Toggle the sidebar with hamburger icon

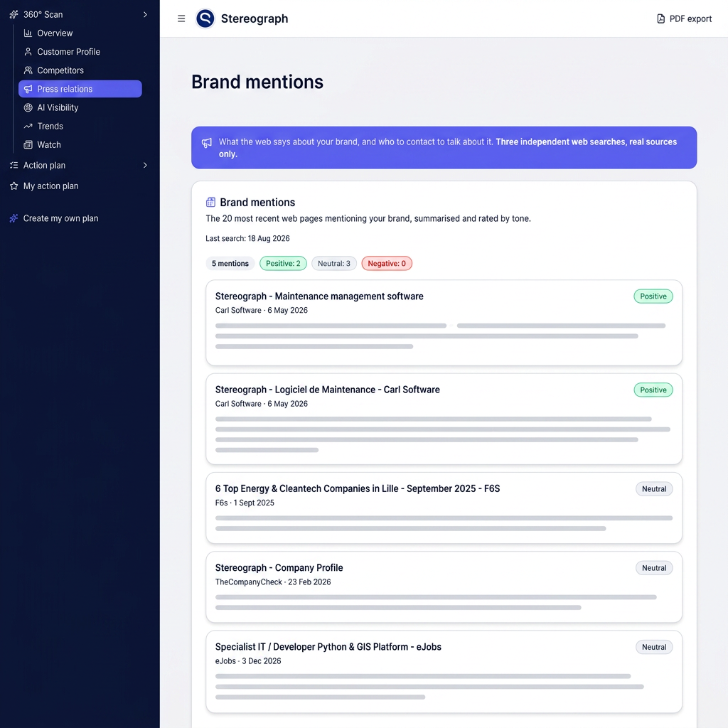pyautogui.click(x=181, y=18)
